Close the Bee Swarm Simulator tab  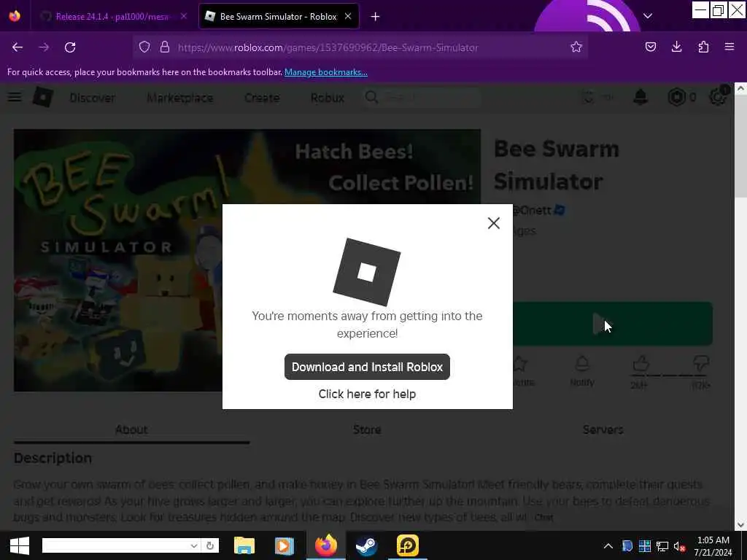348,16
